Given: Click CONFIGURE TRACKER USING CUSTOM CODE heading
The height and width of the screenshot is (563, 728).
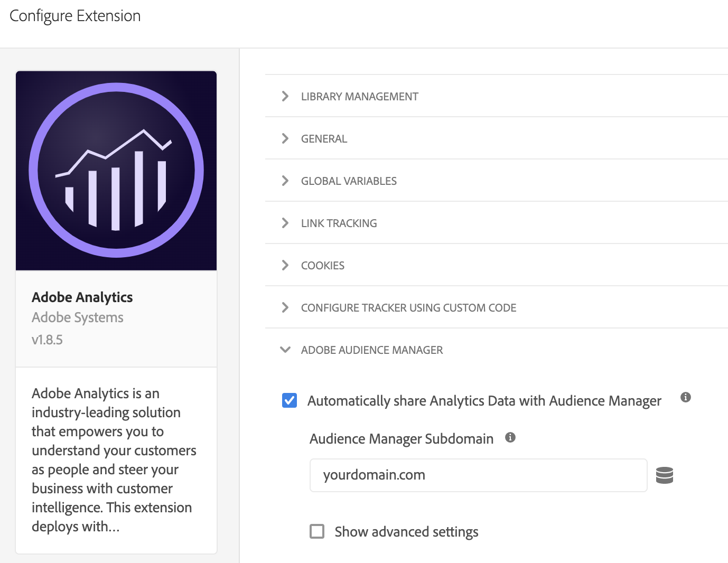Looking at the screenshot, I should click(408, 308).
